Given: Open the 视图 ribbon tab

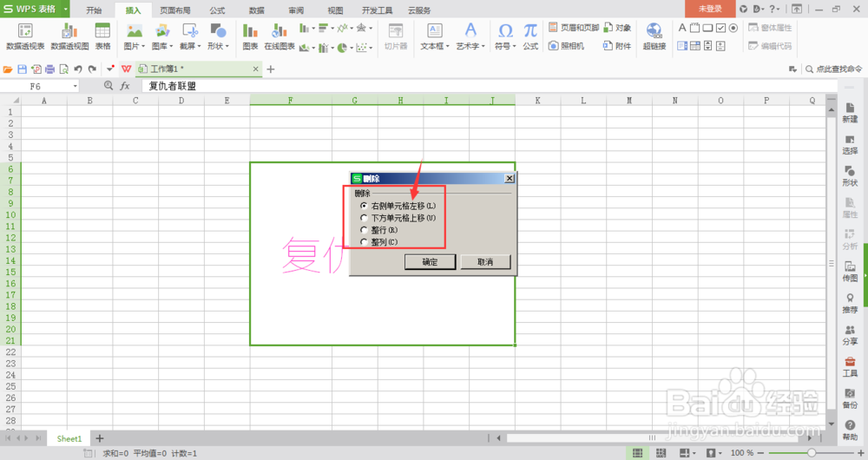Looking at the screenshot, I should [x=335, y=10].
